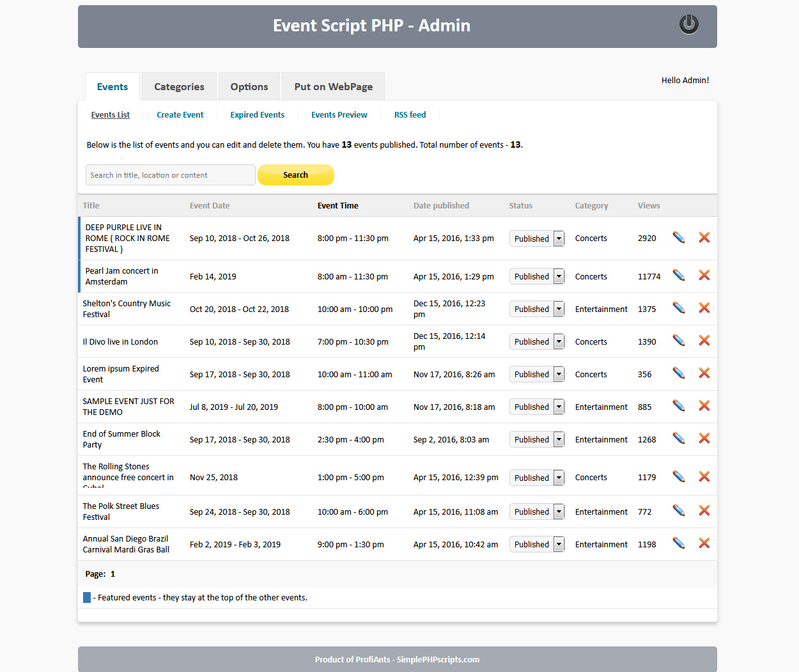
Task: Edit The Rolling Stones free concert event
Action: [678, 476]
